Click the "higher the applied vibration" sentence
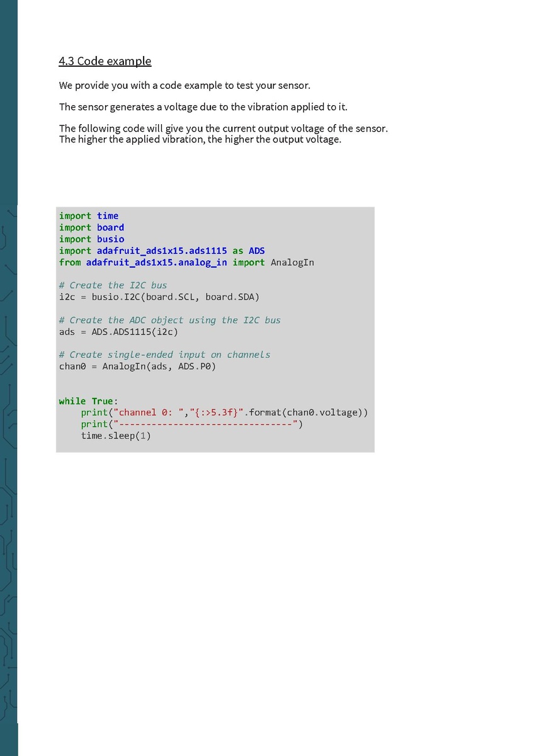The height and width of the screenshot is (756, 534). [x=200, y=139]
